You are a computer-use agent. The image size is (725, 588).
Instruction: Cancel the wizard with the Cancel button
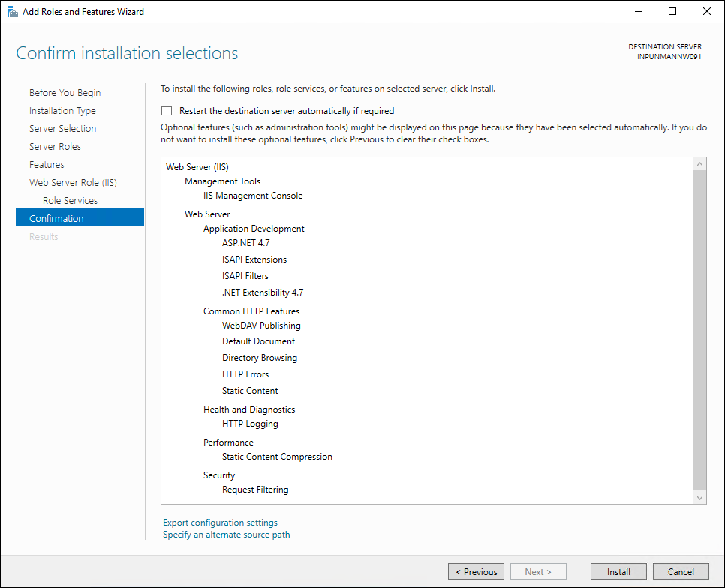coord(681,572)
